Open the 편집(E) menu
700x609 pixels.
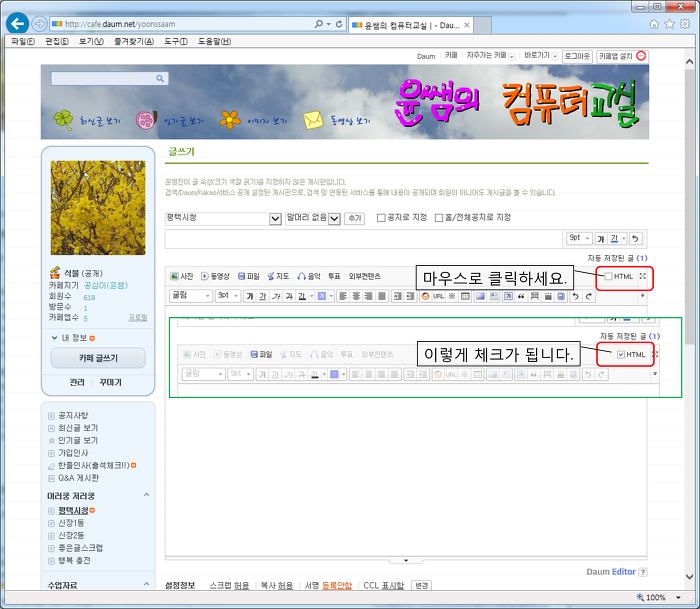[x=57, y=42]
